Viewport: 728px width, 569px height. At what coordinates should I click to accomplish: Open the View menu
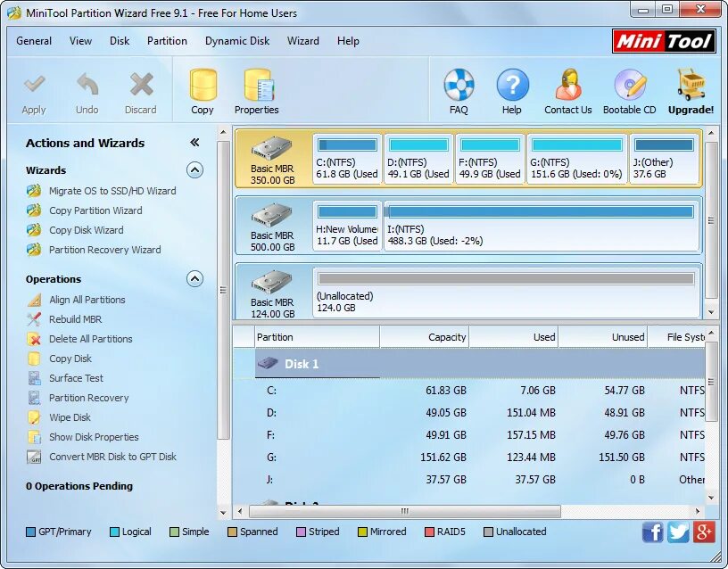(81, 41)
